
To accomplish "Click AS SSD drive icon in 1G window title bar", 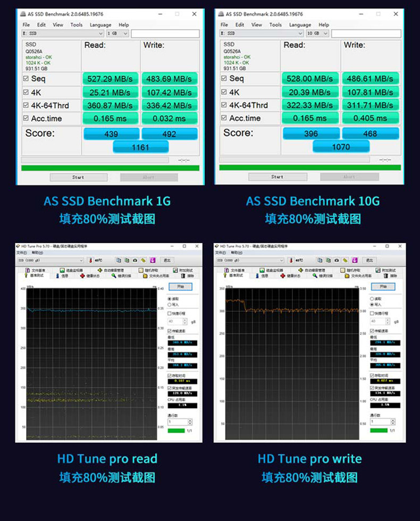I will point(23,14).
